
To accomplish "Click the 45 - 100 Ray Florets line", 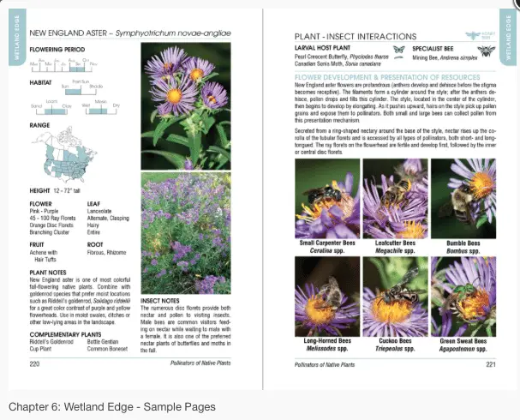I will tap(53, 218).
